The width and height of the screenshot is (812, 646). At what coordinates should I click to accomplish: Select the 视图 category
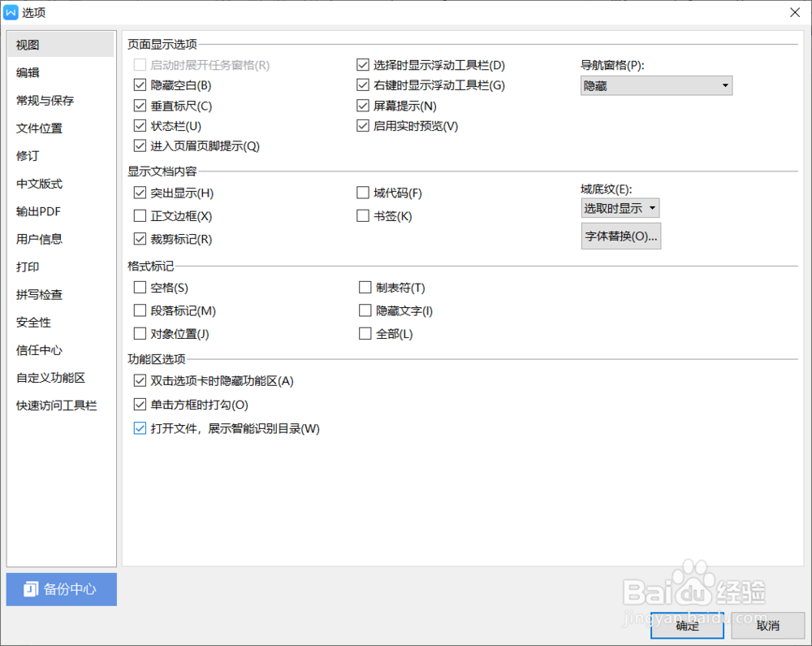point(61,45)
